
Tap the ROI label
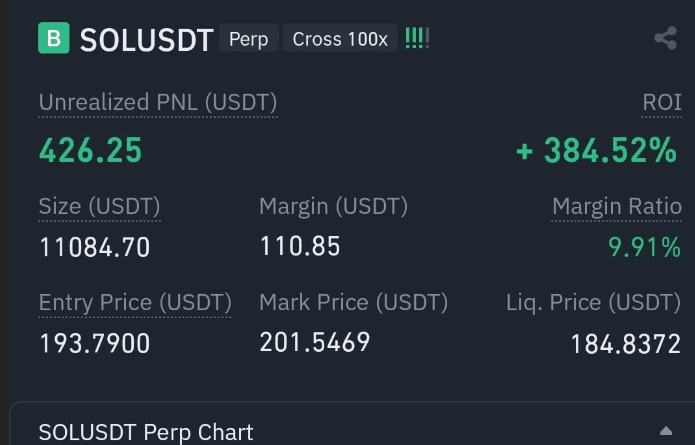[661, 102]
